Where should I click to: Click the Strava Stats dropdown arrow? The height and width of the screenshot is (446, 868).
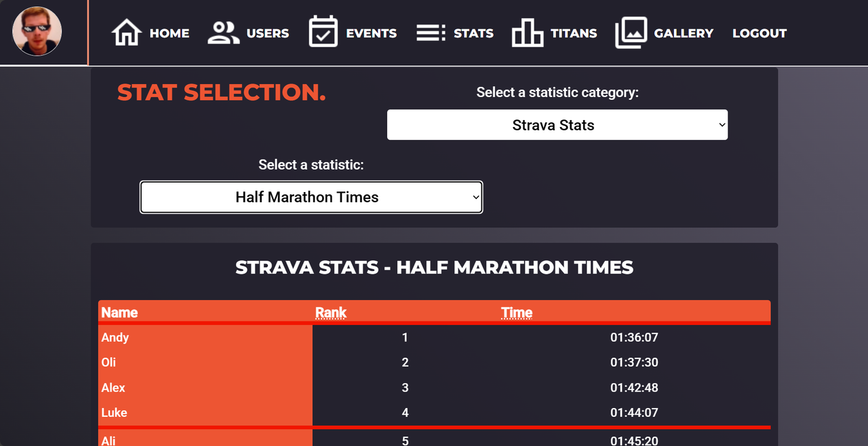tap(722, 125)
